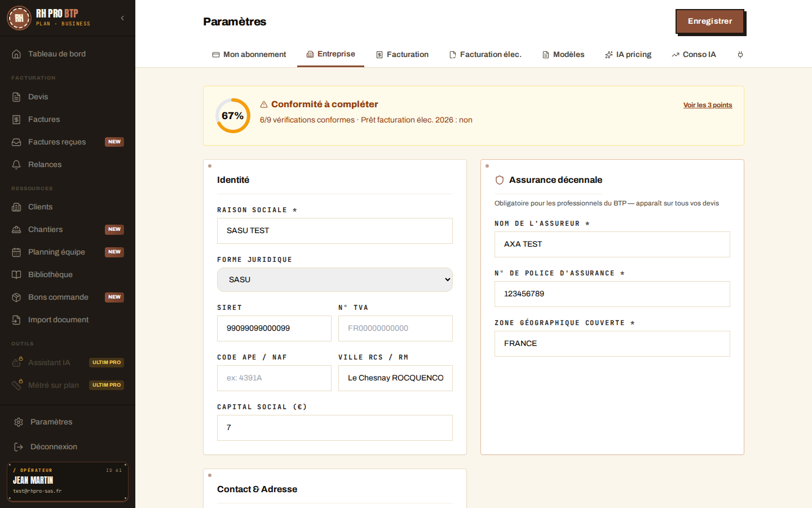
Task: Collapse the sidebar with the chevron
Action: click(122, 18)
